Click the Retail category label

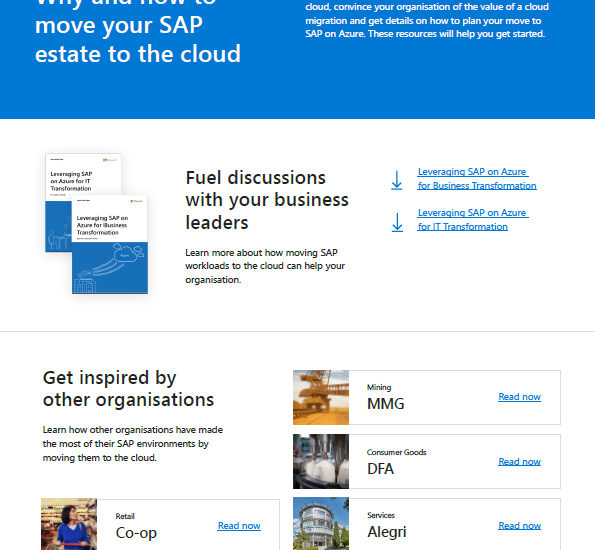(x=125, y=516)
